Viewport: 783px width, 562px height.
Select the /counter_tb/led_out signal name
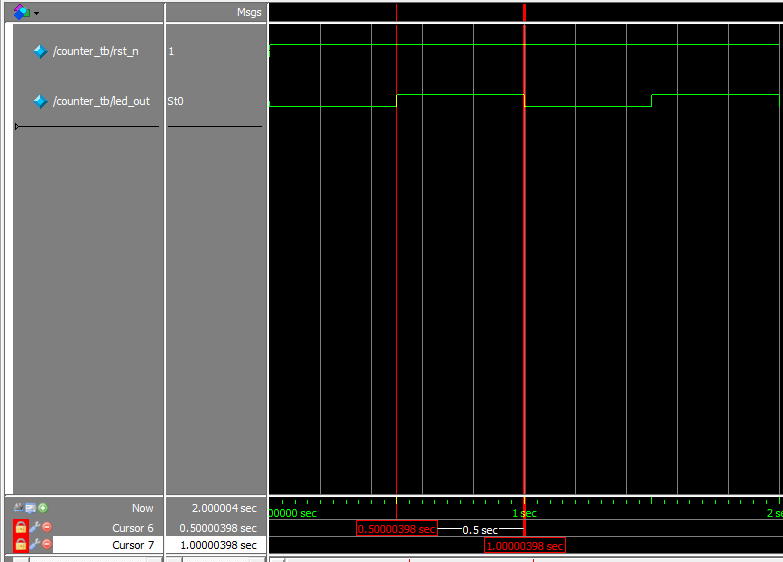tap(100, 101)
